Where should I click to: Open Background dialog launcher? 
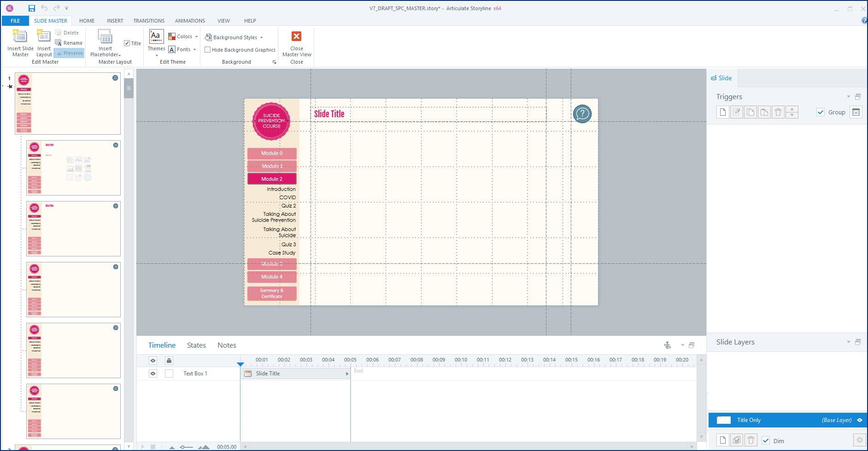[275, 62]
